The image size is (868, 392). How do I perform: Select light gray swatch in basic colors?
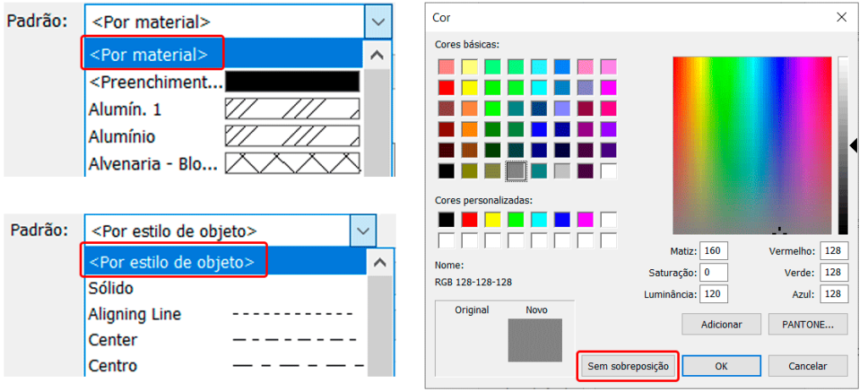tap(562, 171)
